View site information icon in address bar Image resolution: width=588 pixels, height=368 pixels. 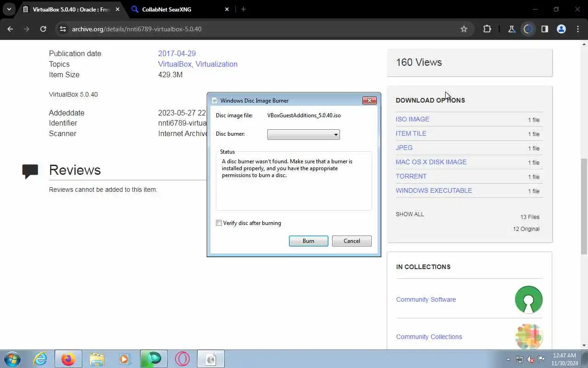tap(63, 29)
